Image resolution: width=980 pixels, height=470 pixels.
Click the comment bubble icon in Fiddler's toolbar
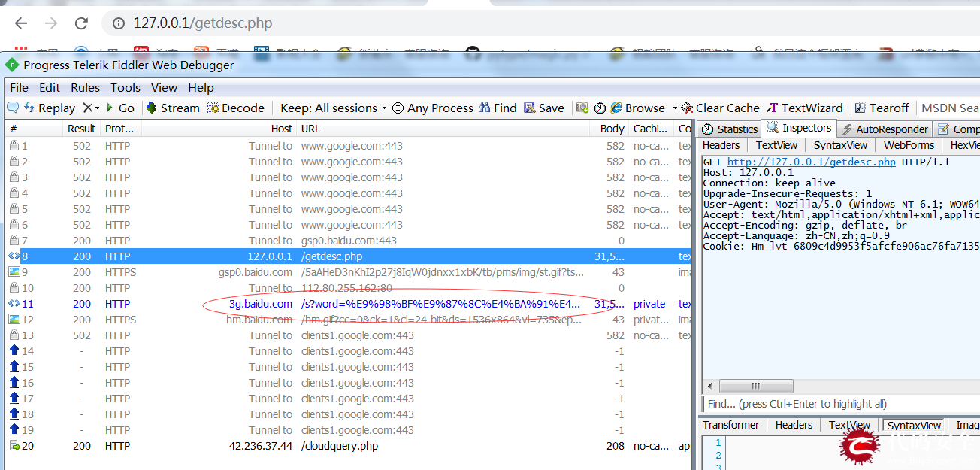[13, 108]
